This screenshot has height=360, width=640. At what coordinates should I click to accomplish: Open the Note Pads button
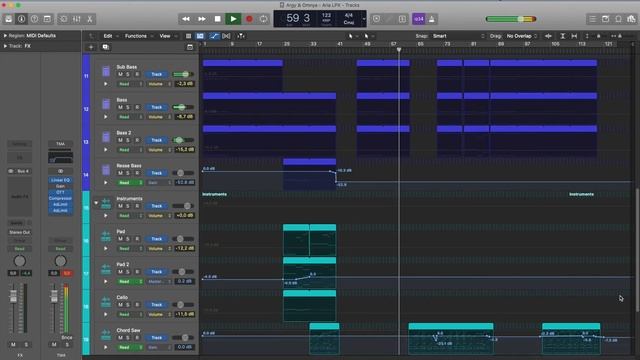[606, 19]
